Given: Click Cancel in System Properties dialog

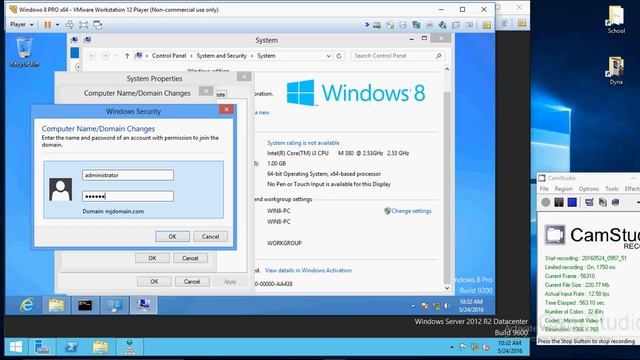Looking at the screenshot, I should tap(192, 282).
